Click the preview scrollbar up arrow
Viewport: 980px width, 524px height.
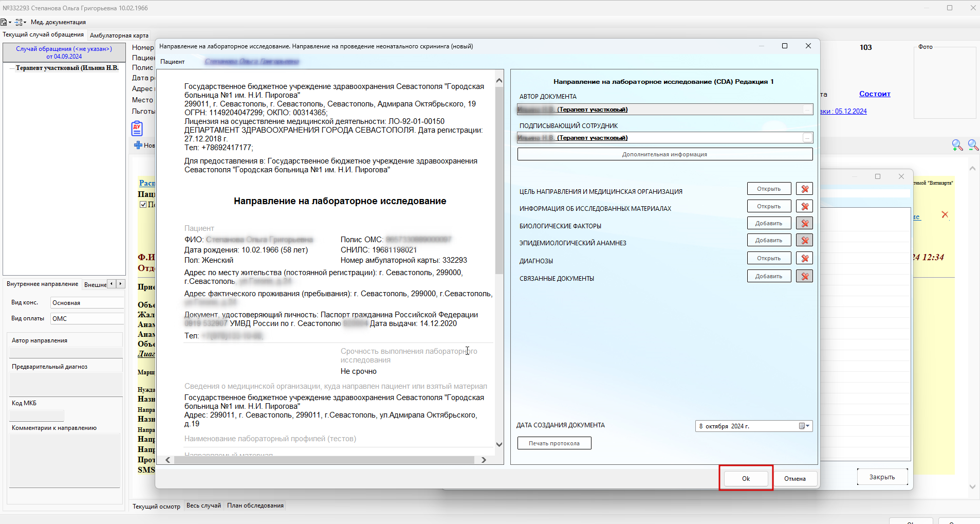pyautogui.click(x=499, y=81)
